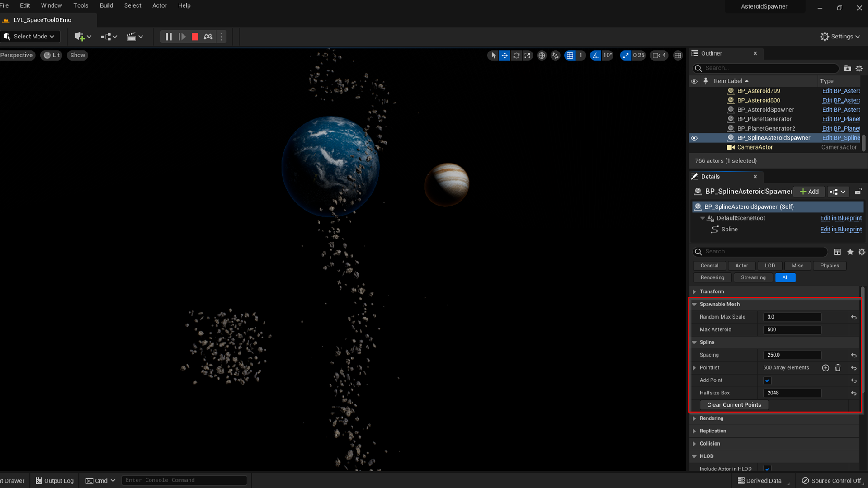Select CameraActor in Outliner
The height and width of the screenshot is (488, 868).
coord(755,147)
